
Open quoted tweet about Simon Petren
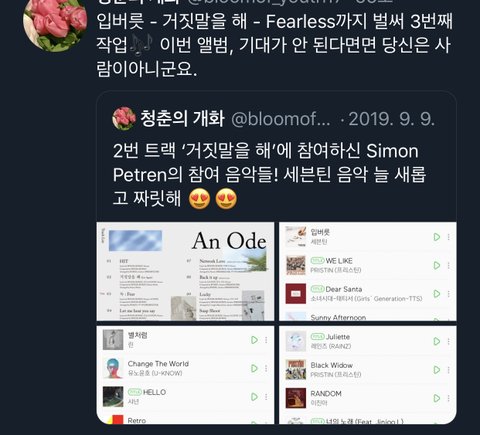(269, 174)
